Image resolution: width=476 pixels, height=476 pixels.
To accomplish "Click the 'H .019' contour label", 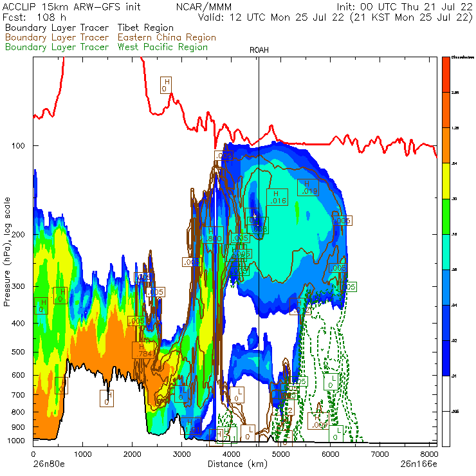I will point(308,187).
